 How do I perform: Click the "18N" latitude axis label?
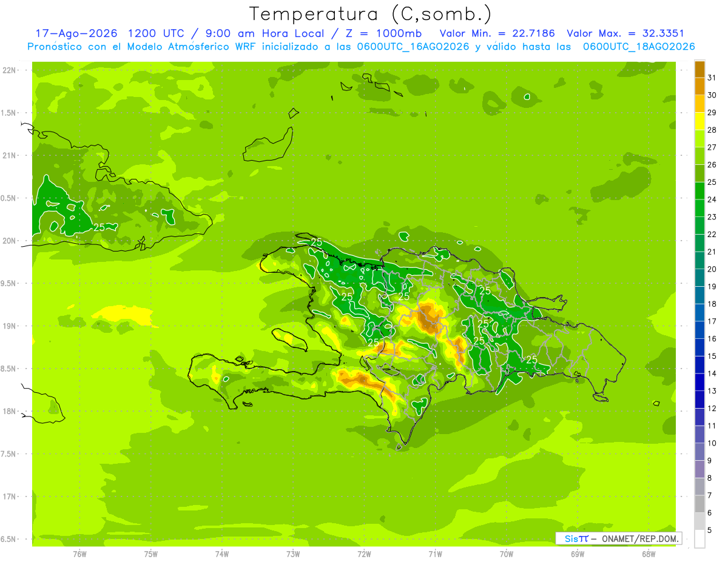[10, 412]
